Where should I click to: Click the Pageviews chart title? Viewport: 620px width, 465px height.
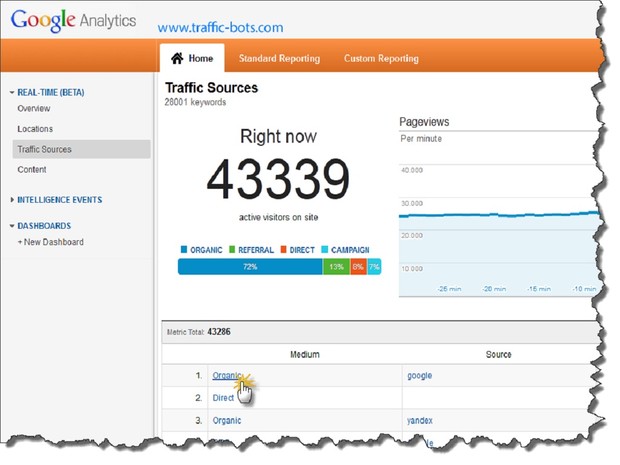424,122
